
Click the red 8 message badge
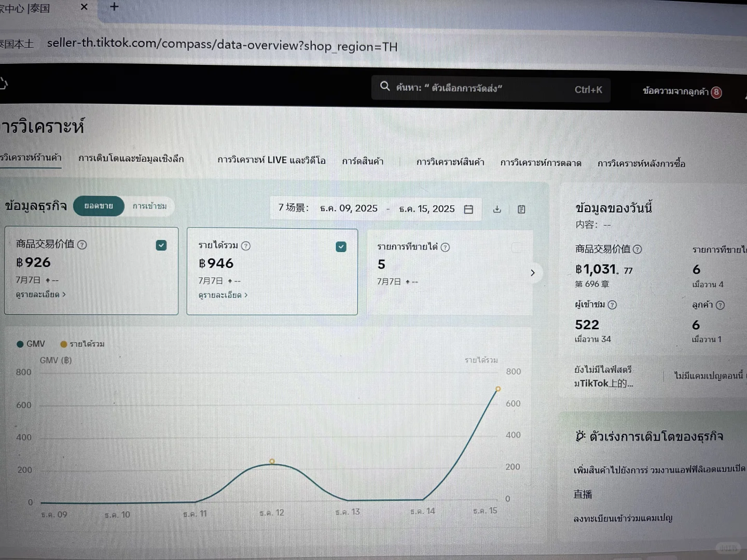pyautogui.click(x=716, y=92)
